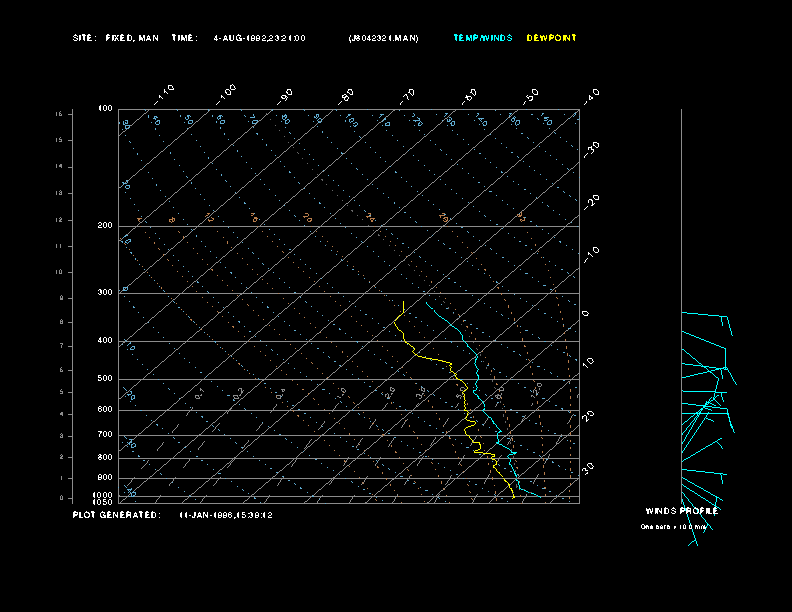Click the -80 temperature label above the chart

pyautogui.click(x=346, y=96)
